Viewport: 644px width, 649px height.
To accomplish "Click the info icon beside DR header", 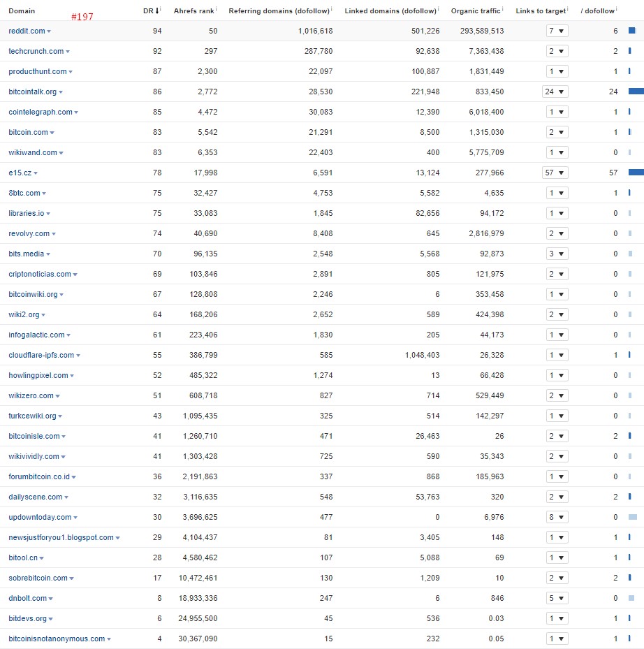I will coord(161,8).
